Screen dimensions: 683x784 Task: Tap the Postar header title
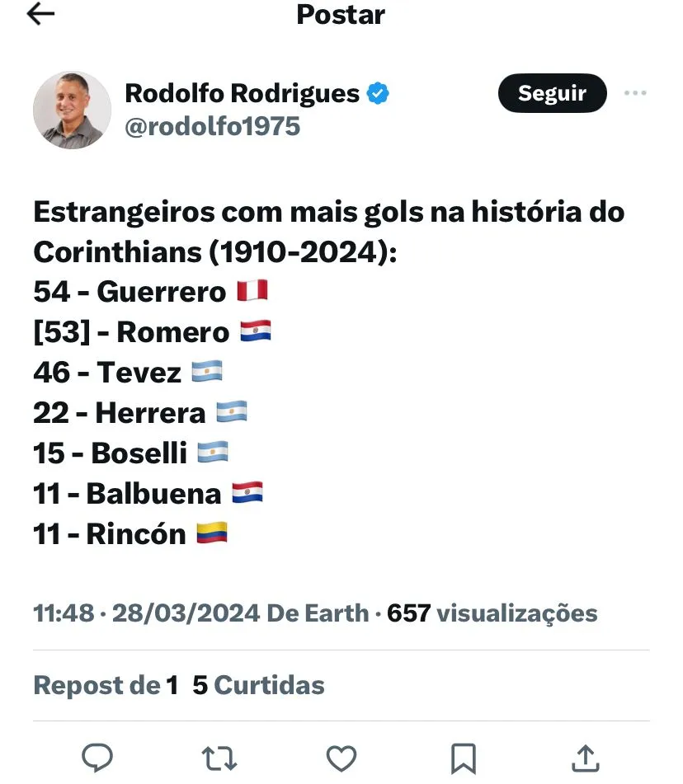(341, 14)
